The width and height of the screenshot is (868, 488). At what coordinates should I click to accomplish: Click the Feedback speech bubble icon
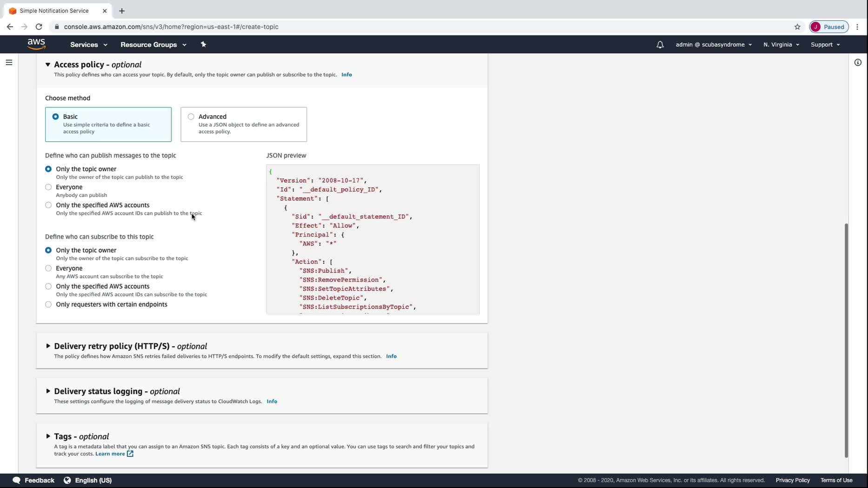tap(16, 480)
